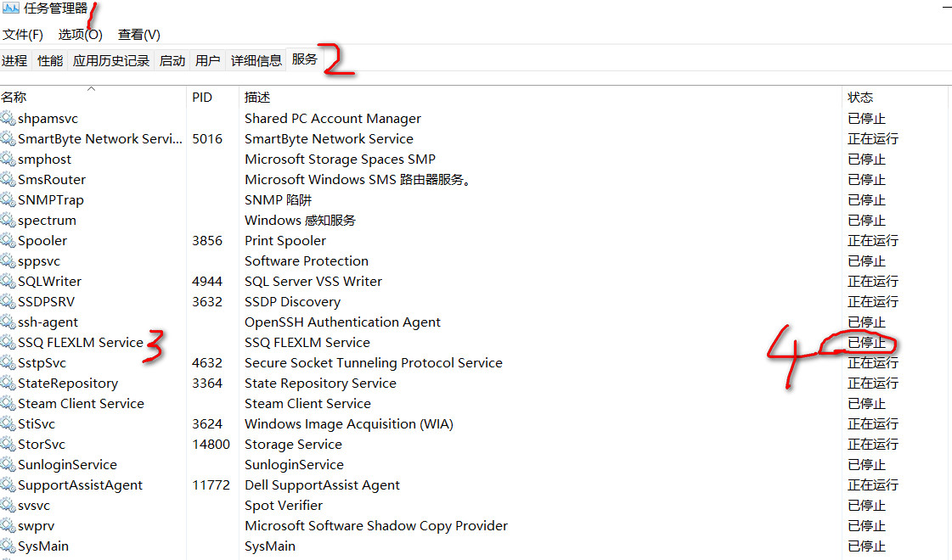Image resolution: width=952 pixels, height=560 pixels.
Task: Select the Dell SupportAssist Agent description
Action: pos(322,485)
